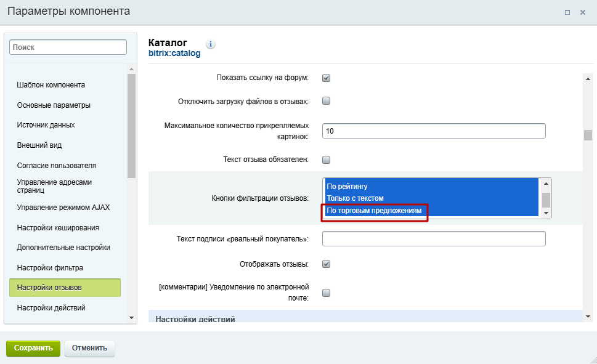This screenshot has height=364, width=597.
Task: Click the filter listbox scroll up arrow
Action: point(546,184)
